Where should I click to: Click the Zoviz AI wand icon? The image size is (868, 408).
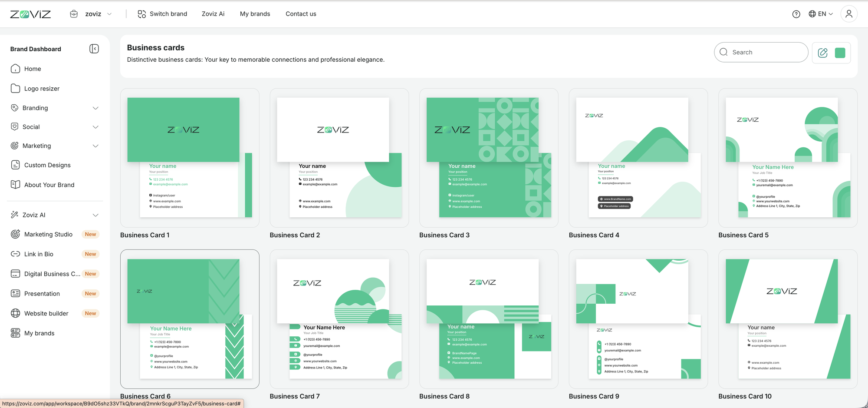pos(14,215)
